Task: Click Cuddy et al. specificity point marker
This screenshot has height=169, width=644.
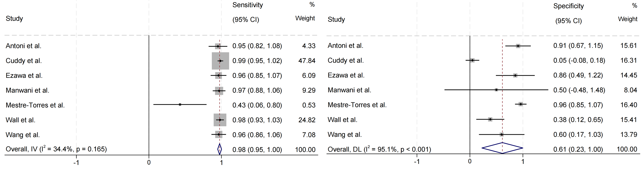Action: (x=472, y=60)
